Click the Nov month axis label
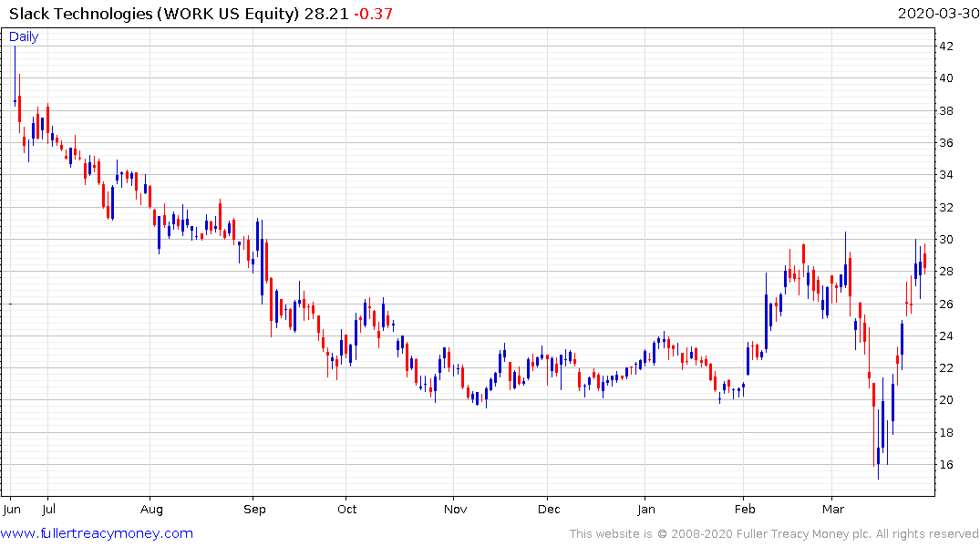 click(456, 510)
